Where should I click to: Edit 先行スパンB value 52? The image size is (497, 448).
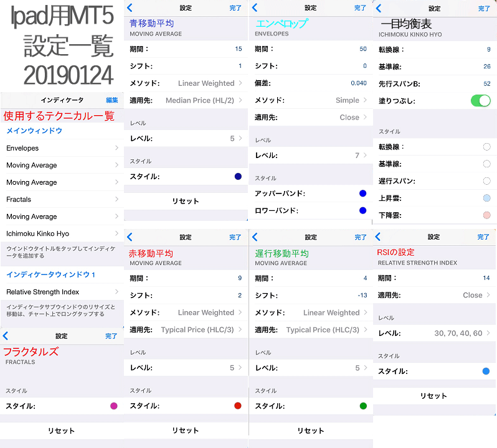pos(487,83)
